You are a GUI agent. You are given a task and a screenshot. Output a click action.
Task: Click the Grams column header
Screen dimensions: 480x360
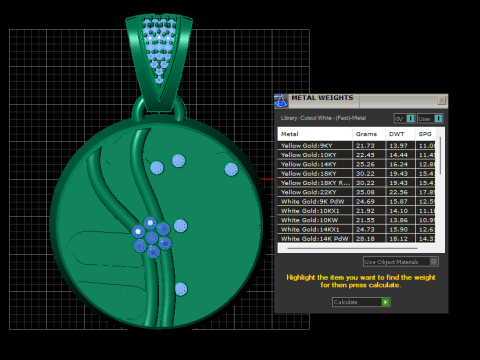point(369,134)
